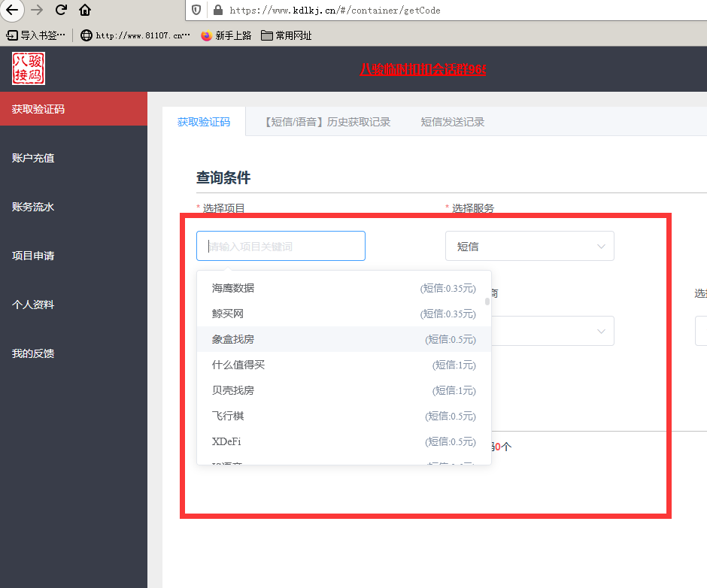Click the project dropdown list scrollbar

pyautogui.click(x=487, y=302)
